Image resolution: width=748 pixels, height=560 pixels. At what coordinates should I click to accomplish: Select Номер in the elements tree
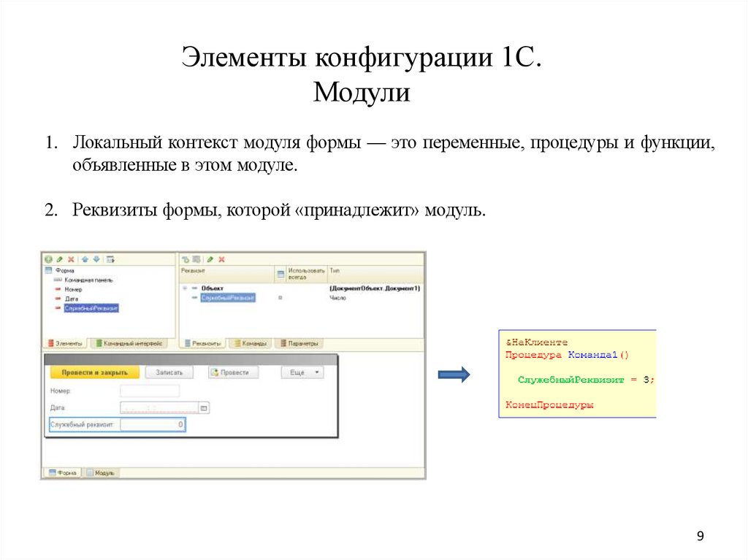point(73,290)
